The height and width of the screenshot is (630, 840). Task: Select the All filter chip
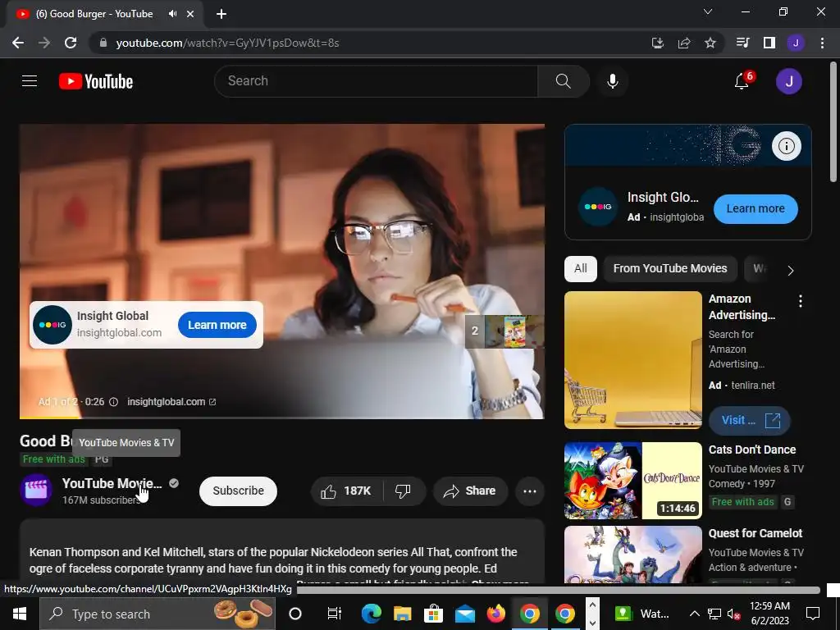coord(580,268)
